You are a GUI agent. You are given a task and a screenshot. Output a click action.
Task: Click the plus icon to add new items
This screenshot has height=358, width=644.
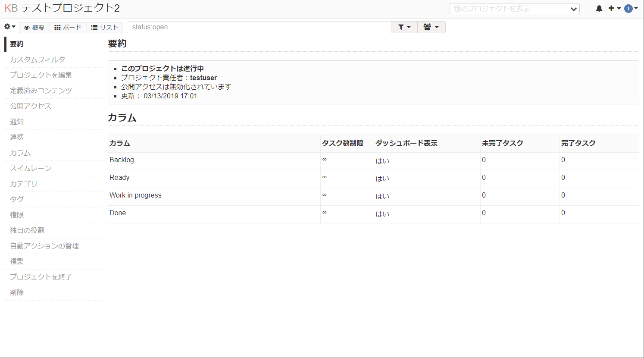click(x=612, y=8)
